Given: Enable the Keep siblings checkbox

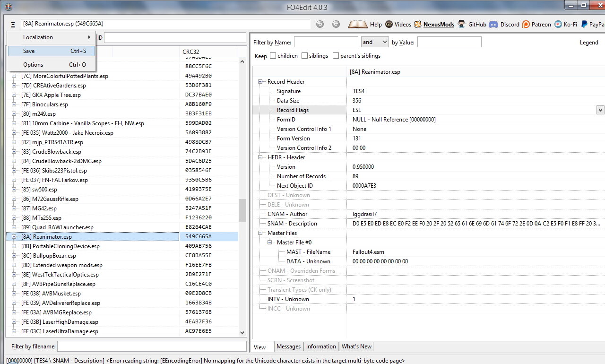Looking at the screenshot, I should [x=304, y=56].
